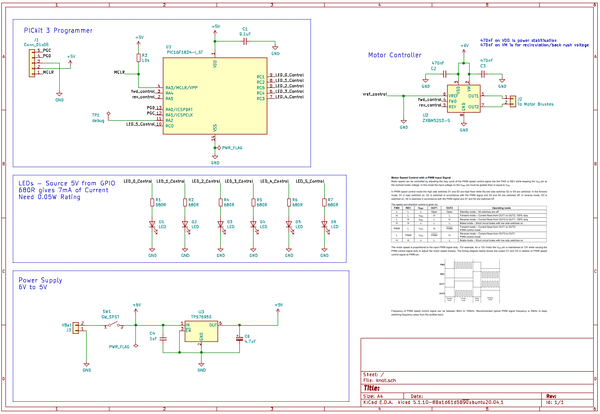Image resolution: width=600 pixels, height=414 pixels.
Task: Click the vref_control net label
Action: click(373, 93)
